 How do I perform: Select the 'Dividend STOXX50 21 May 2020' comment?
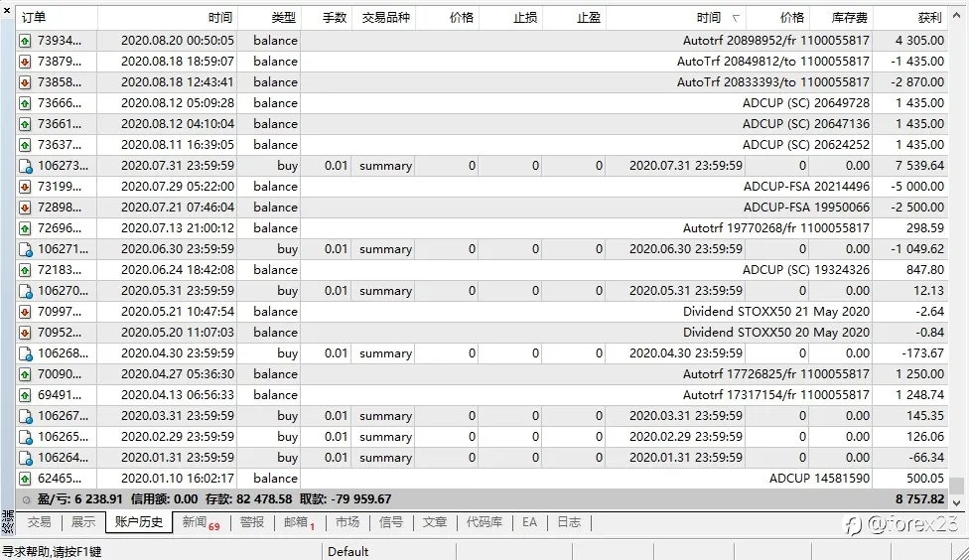(x=775, y=312)
